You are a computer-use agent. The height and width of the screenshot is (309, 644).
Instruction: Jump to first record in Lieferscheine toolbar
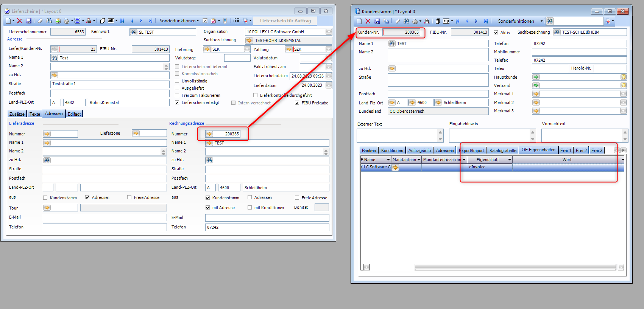[122, 21]
